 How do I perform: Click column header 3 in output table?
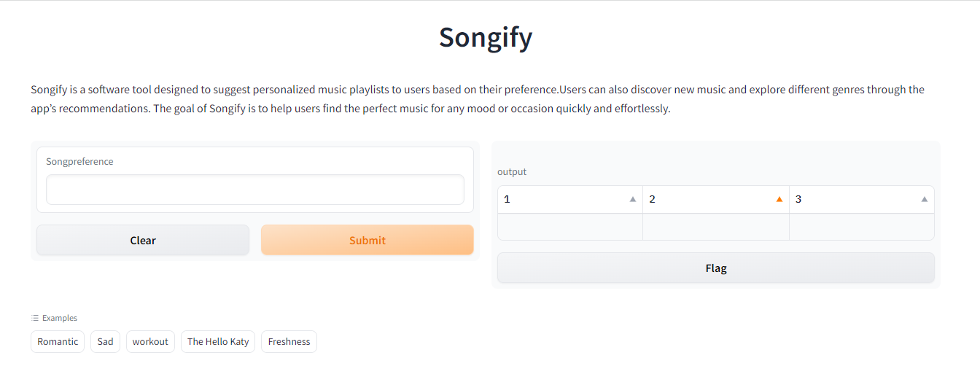pos(862,199)
